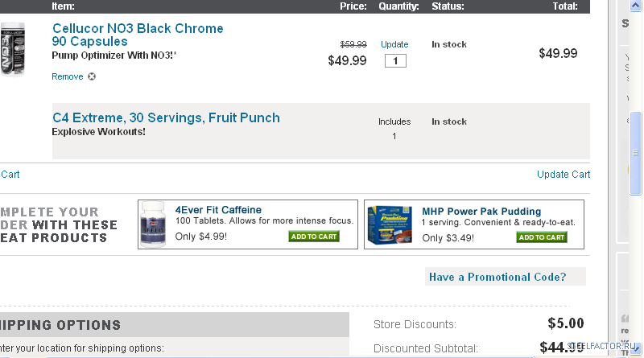This screenshot has width=644, height=358.
Task: Click the partially visible Cart link at left
Action: coord(10,175)
